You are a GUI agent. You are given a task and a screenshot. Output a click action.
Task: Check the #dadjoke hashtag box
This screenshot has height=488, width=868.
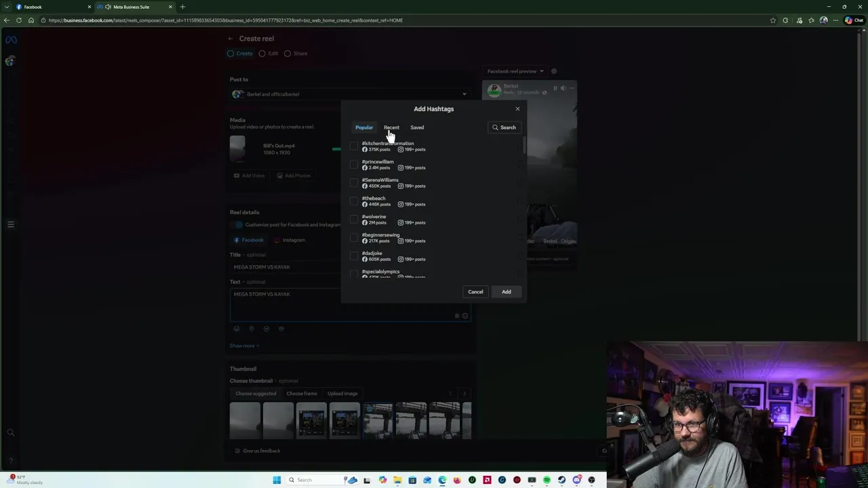pos(354,256)
